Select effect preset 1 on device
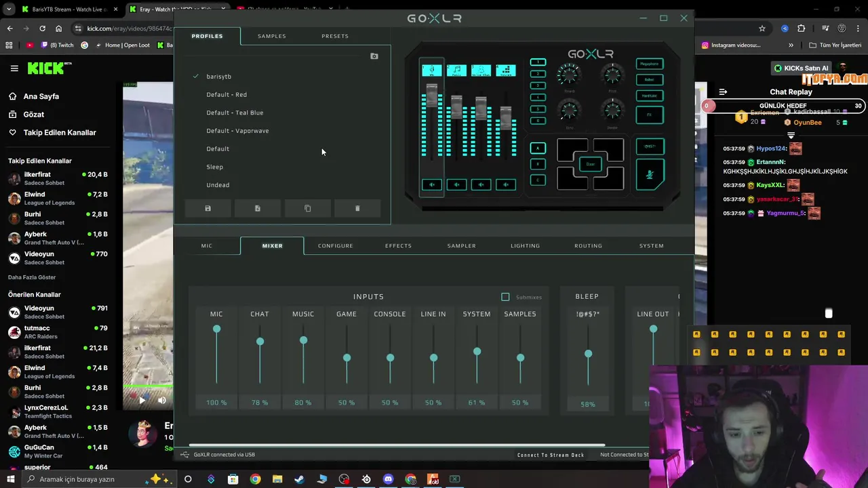Viewport: 868px width, 488px height. click(x=538, y=62)
